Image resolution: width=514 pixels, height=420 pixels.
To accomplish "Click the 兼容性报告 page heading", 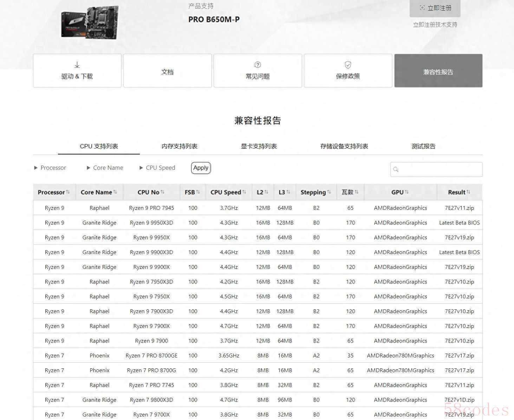I will (258, 121).
